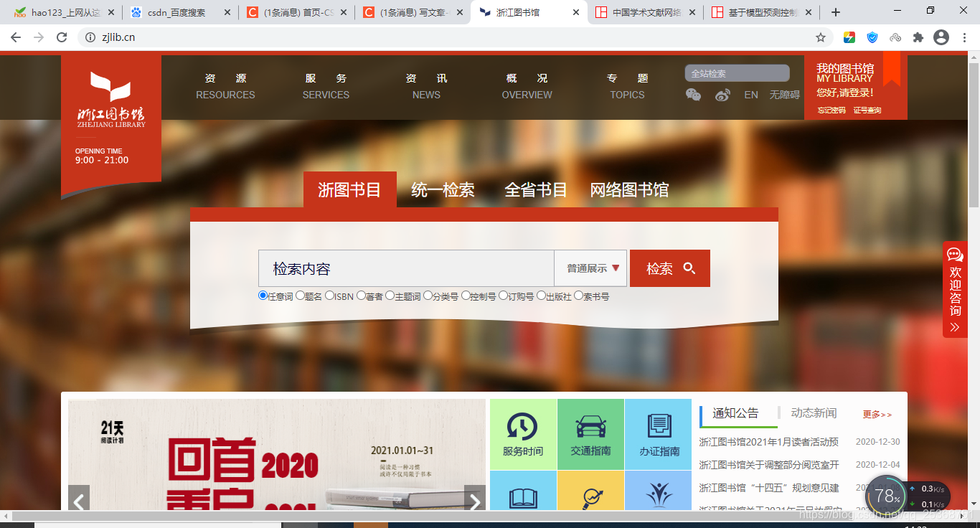This screenshot has height=528, width=980.
Task: Click the 无障碍 accessibility link
Action: coord(785,95)
